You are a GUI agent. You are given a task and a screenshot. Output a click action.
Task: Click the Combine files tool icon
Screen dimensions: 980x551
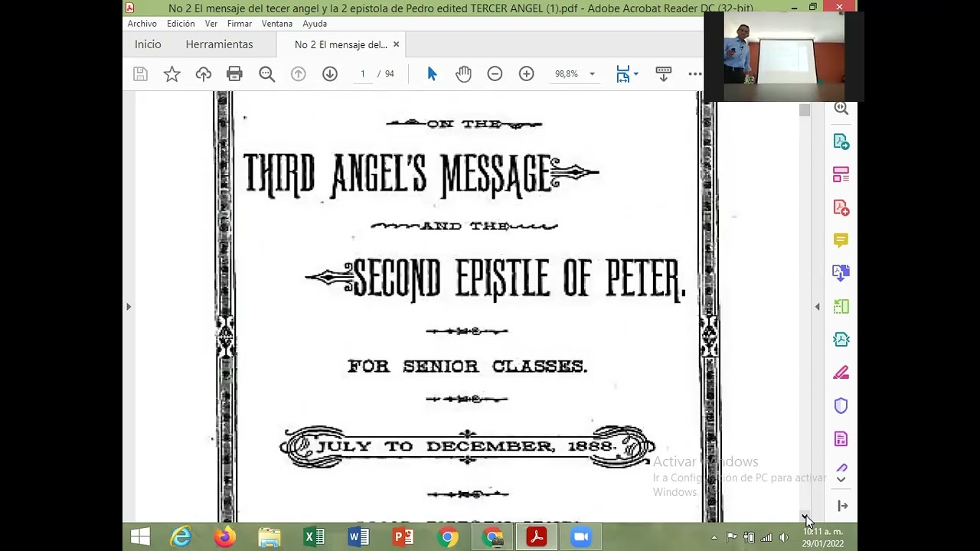click(x=841, y=273)
